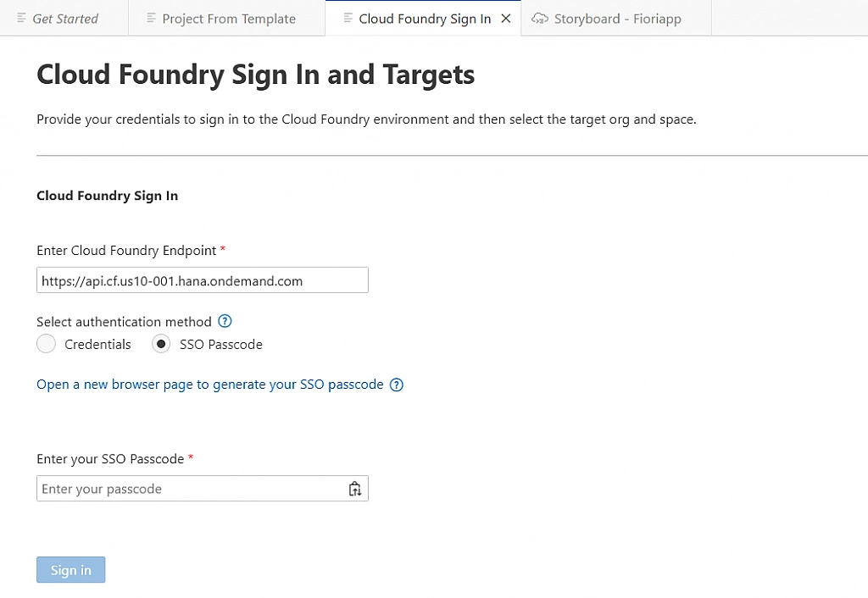Click the icon on Cloud Foundry Sign In tab
The image size is (868, 598).
tap(348, 19)
